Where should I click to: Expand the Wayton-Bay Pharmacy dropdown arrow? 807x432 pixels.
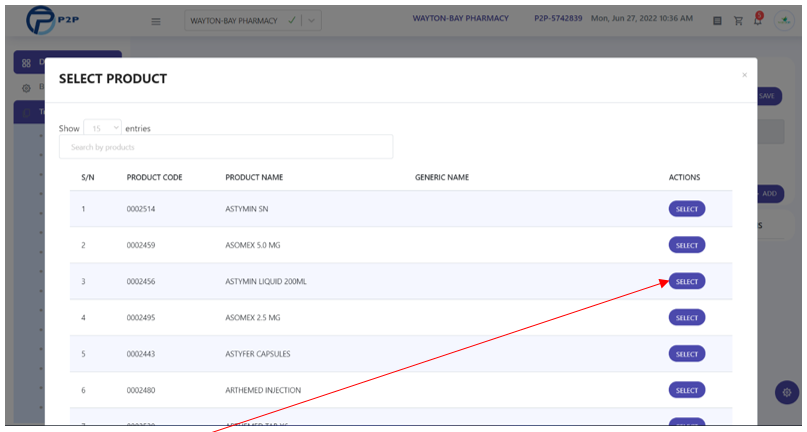[311, 21]
